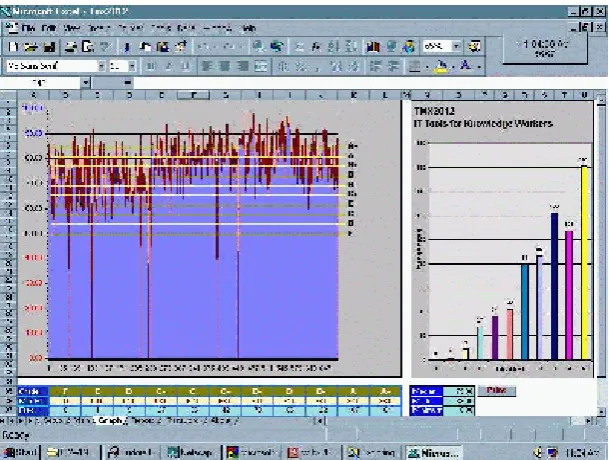Select the Format Painter brush icon

[x=180, y=47]
